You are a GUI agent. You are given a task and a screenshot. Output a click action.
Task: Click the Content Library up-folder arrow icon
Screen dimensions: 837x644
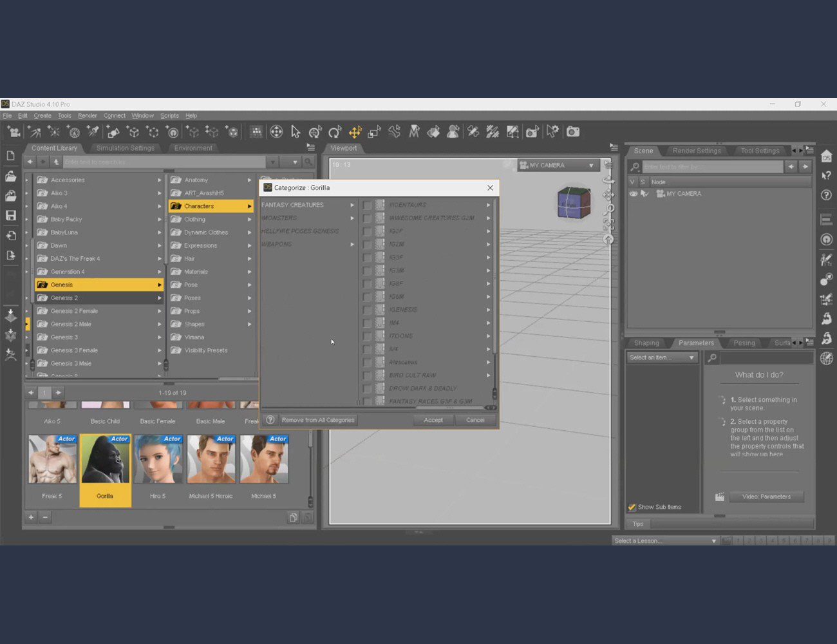pos(56,162)
